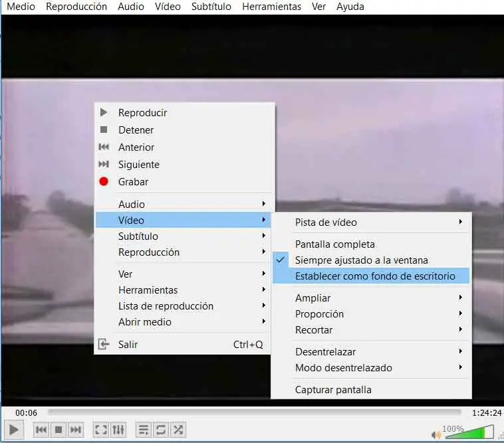Screen dimensions: 504x443
Task: Open Subtítulo in the top menu bar
Action: click(x=211, y=7)
